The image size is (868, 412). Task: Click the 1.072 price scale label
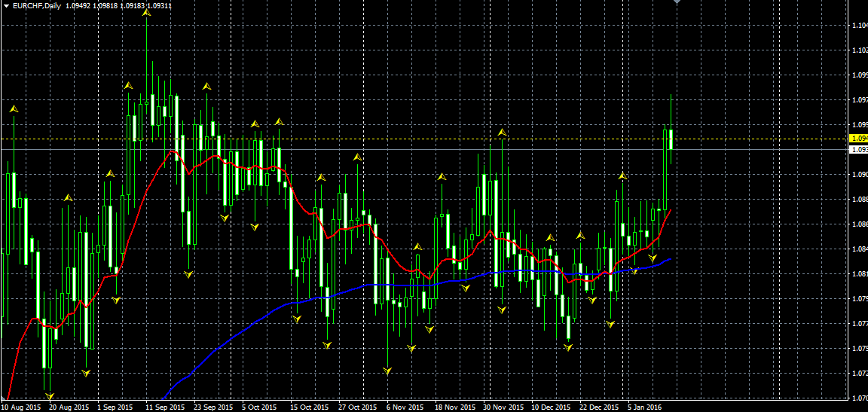pos(859,374)
